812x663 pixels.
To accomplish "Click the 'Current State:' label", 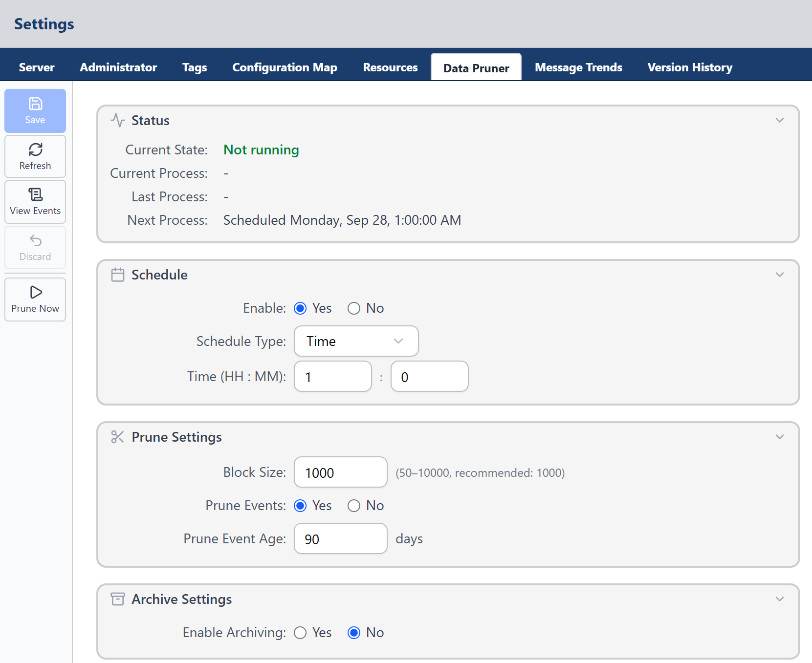I will 167,150.
